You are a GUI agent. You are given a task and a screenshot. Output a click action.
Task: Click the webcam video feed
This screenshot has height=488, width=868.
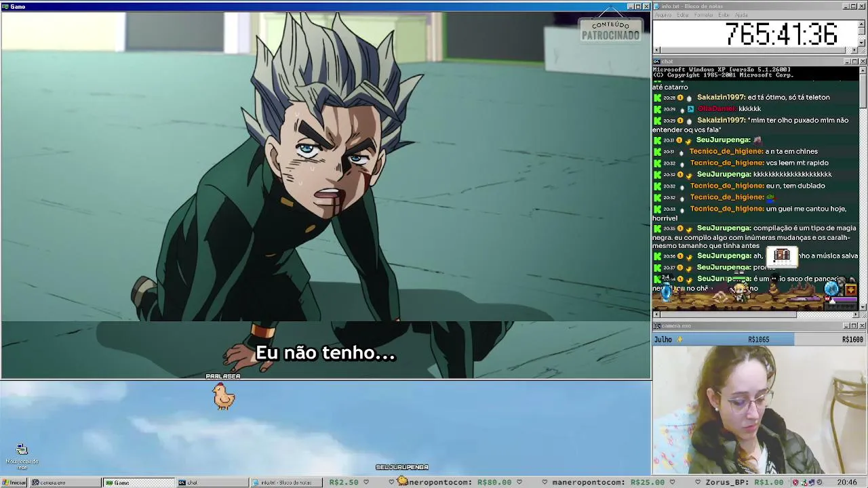tap(759, 409)
